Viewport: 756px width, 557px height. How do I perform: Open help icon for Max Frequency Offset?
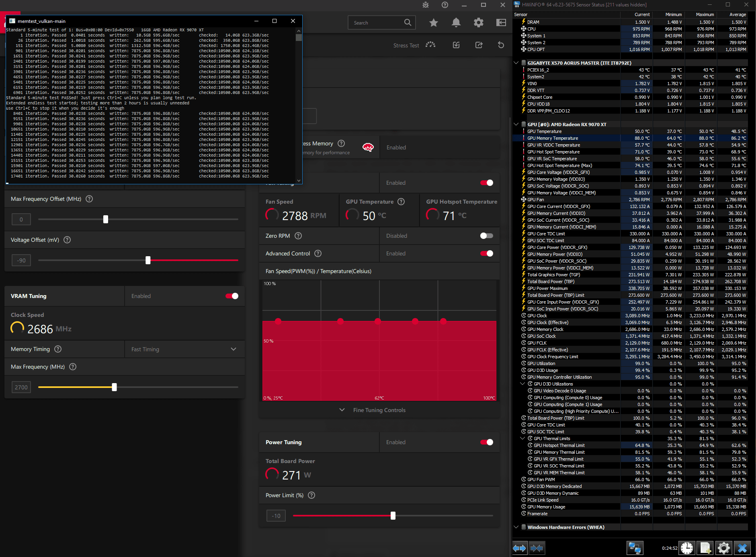tap(89, 199)
